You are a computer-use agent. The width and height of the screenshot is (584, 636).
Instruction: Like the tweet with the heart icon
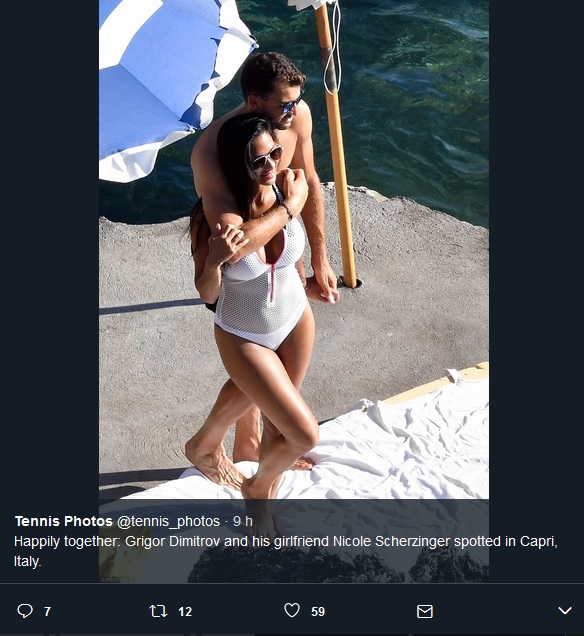[x=292, y=610]
